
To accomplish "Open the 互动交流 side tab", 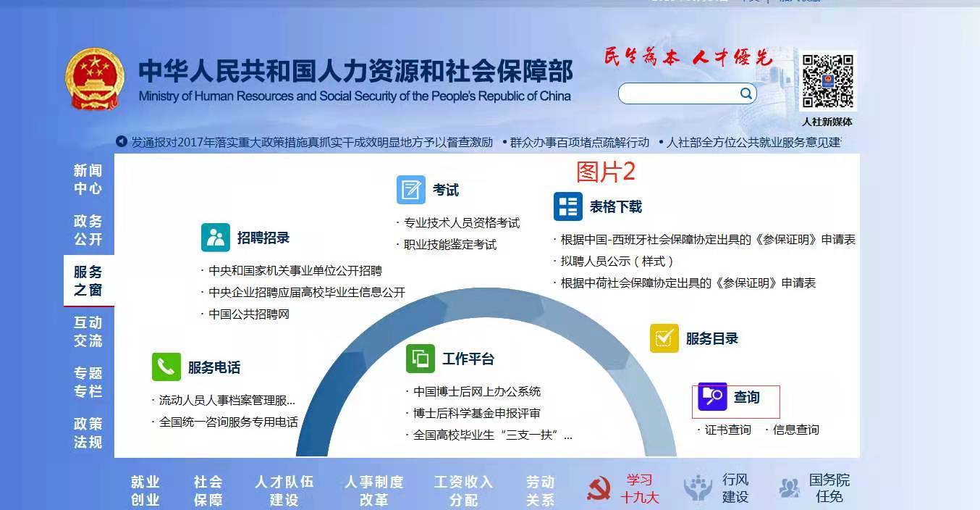I will click(x=88, y=332).
